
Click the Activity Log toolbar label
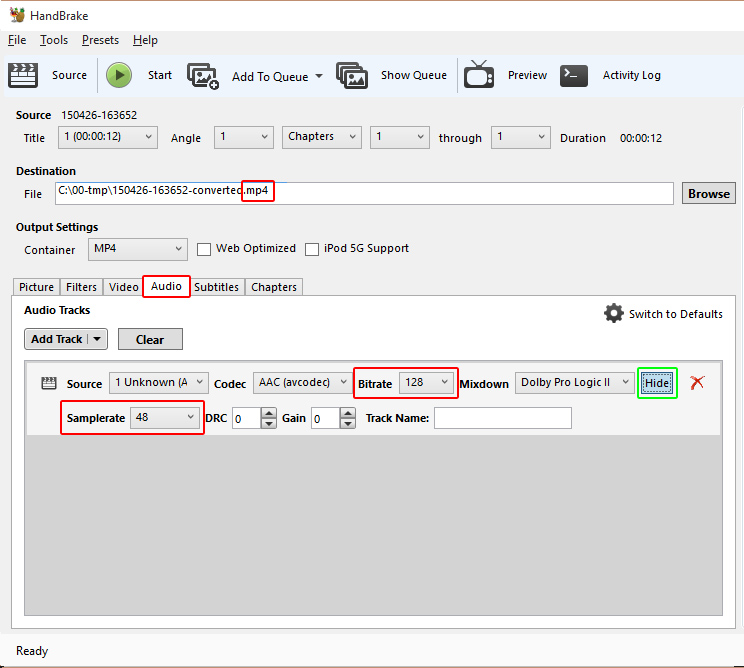point(632,75)
